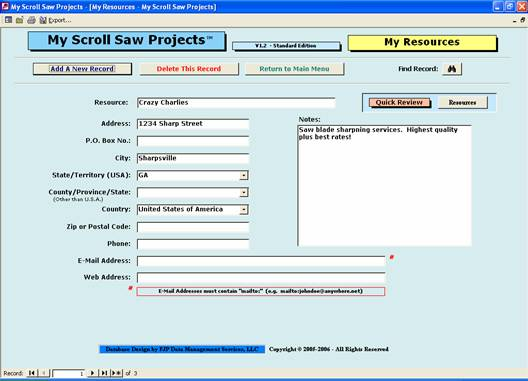Click the Export... toolbar item
This screenshot has width=528, height=381.
[x=55, y=20]
